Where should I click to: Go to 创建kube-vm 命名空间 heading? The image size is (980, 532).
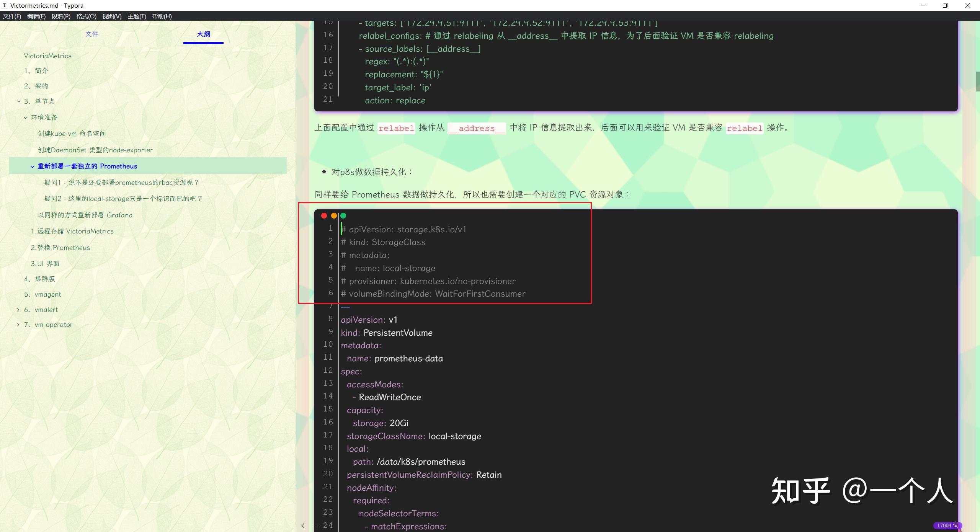(72, 134)
